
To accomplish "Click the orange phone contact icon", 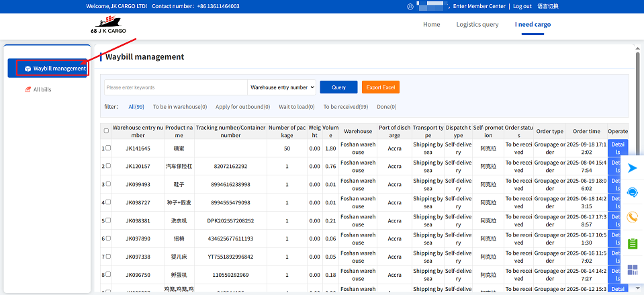I will click(632, 217).
